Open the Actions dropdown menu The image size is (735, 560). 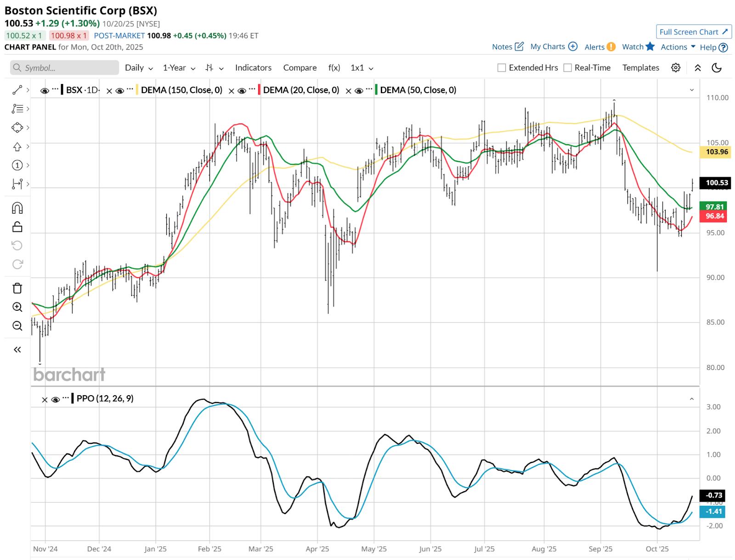678,47
